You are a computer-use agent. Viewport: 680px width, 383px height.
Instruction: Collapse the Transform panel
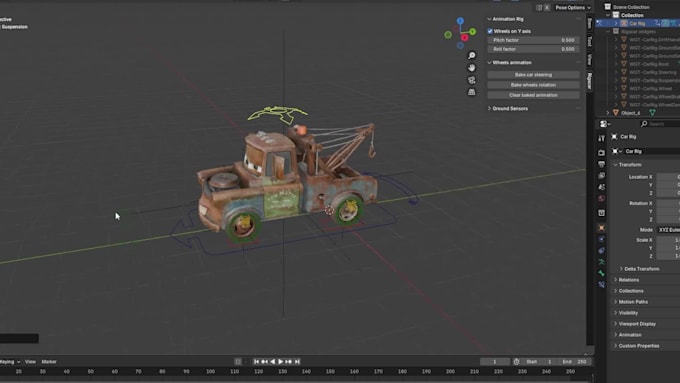pyautogui.click(x=616, y=165)
